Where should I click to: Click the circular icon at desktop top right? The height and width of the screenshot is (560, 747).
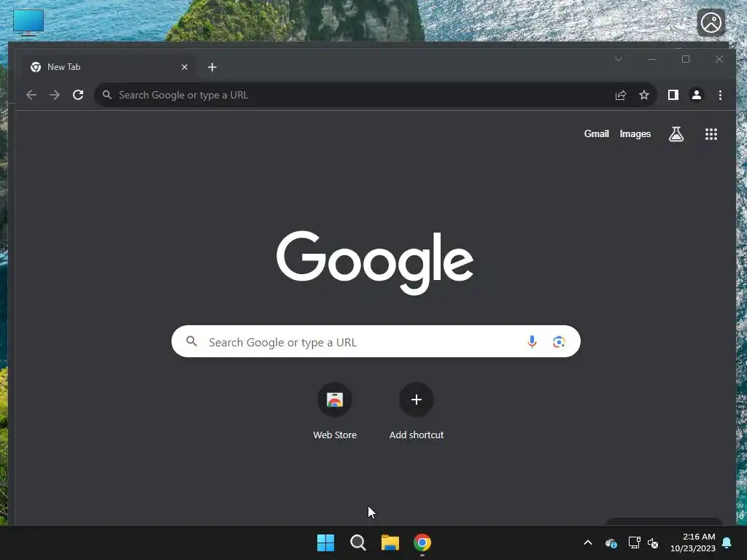click(711, 23)
